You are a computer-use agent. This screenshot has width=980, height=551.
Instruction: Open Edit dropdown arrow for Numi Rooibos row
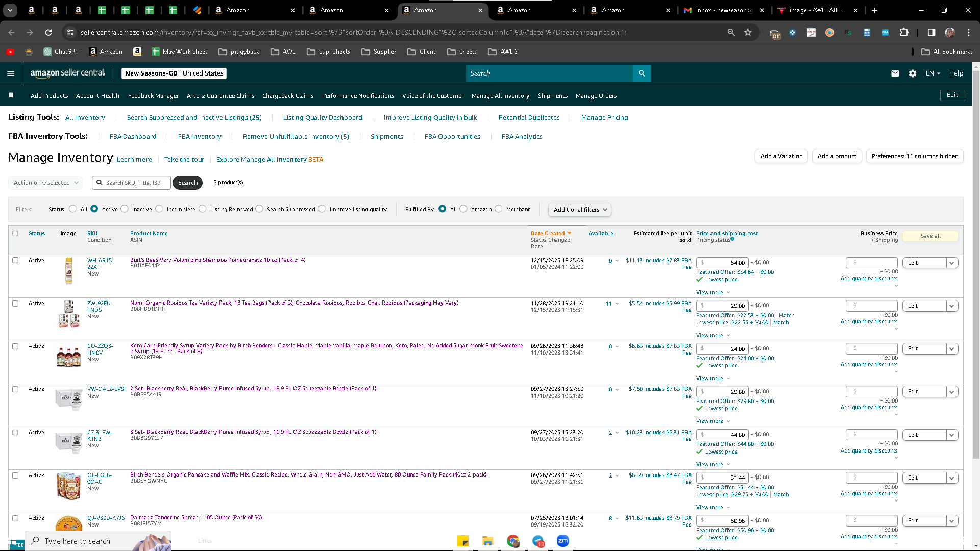(952, 306)
